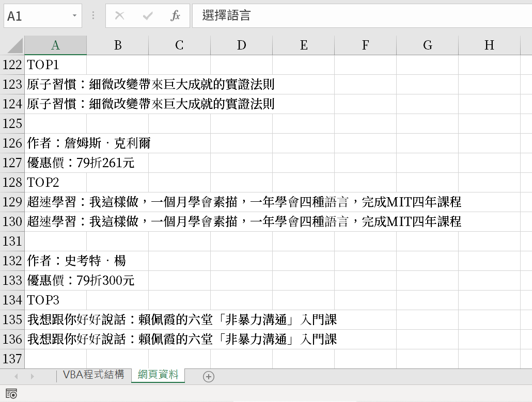Select row 123 header
This screenshot has height=402, width=532.
[x=12, y=85]
